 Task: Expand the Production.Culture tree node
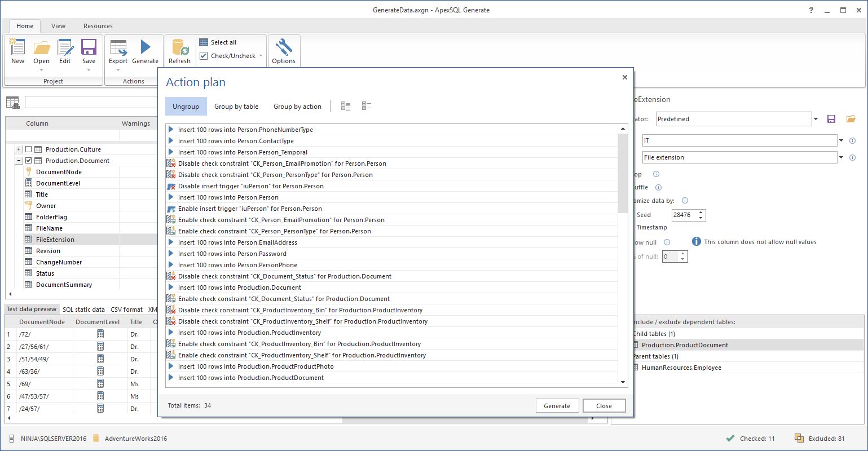click(19, 149)
